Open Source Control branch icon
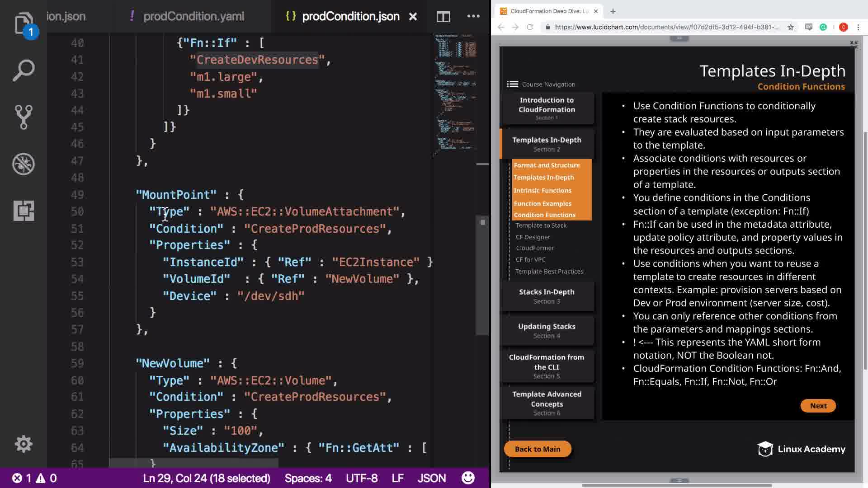This screenshot has width=868, height=488. [23, 117]
